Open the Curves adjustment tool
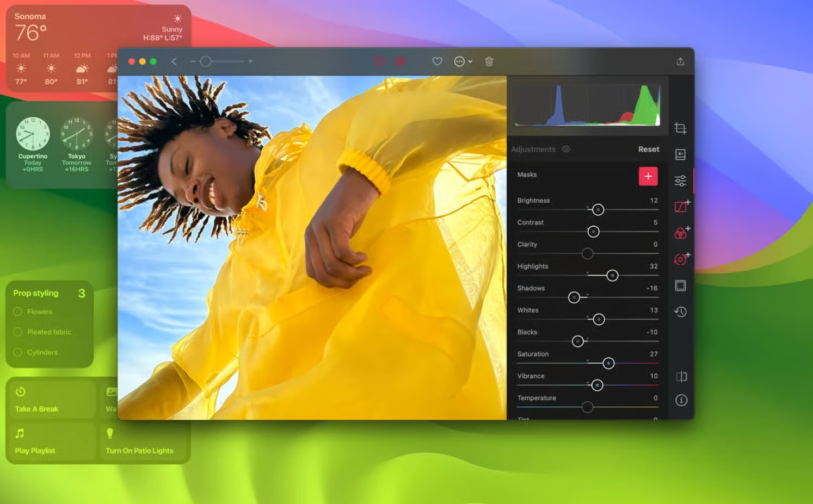The image size is (813, 504). coord(680,207)
